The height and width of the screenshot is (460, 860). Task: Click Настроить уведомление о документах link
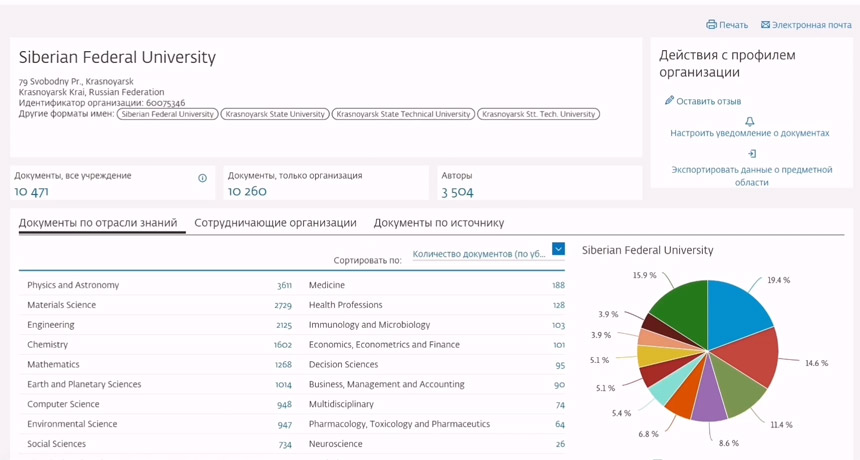click(750, 133)
